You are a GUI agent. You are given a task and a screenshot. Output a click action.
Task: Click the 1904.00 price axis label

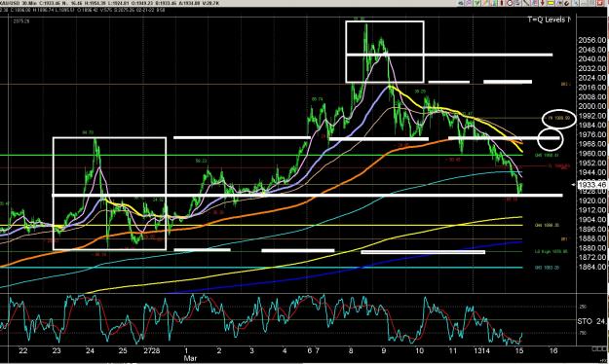[x=591, y=220]
